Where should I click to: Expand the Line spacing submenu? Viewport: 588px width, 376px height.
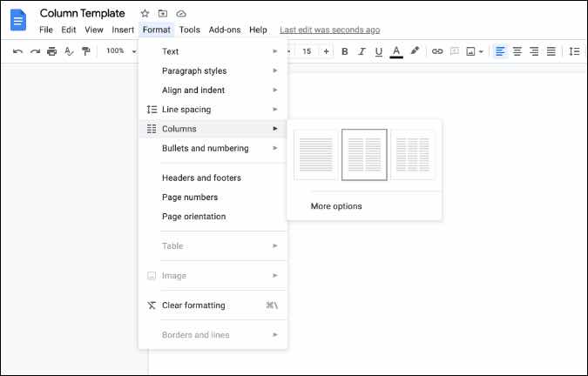[213, 110]
